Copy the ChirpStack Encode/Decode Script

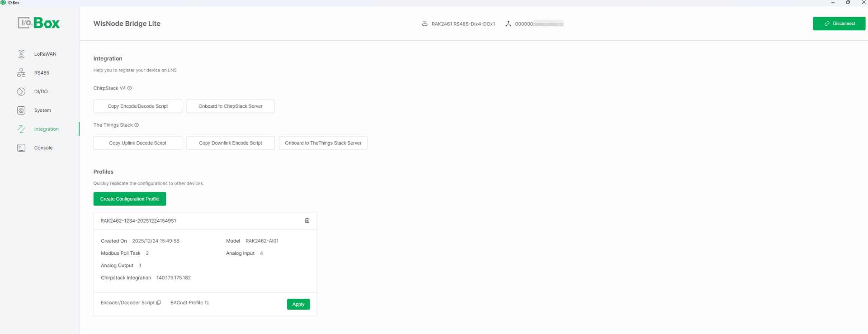(138, 106)
